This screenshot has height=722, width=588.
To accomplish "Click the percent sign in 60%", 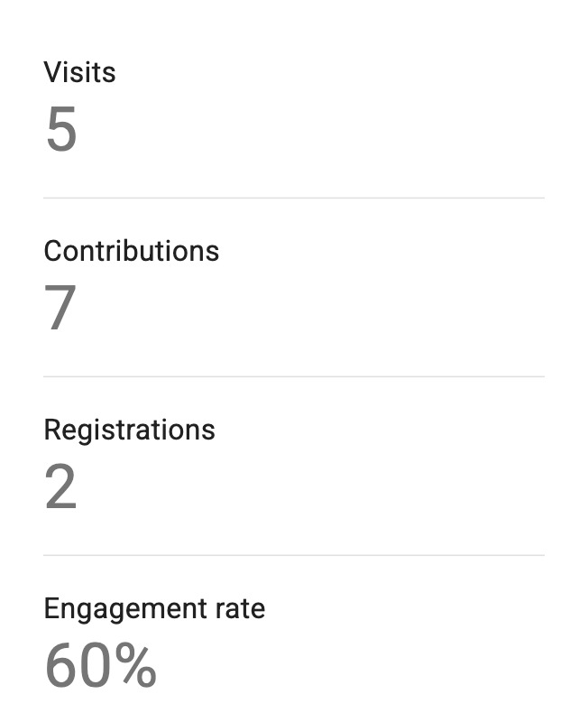I will pos(135,666).
